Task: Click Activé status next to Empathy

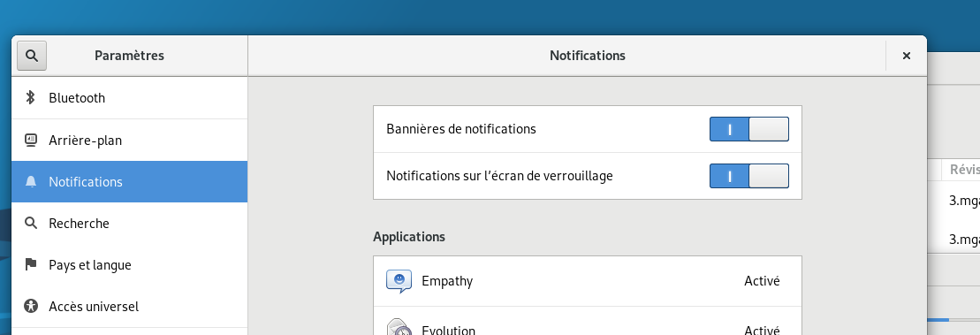Action: tap(762, 281)
